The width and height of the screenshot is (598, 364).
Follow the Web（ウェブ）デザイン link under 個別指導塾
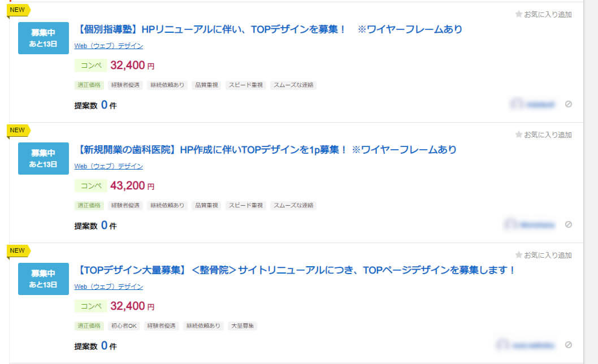point(109,46)
